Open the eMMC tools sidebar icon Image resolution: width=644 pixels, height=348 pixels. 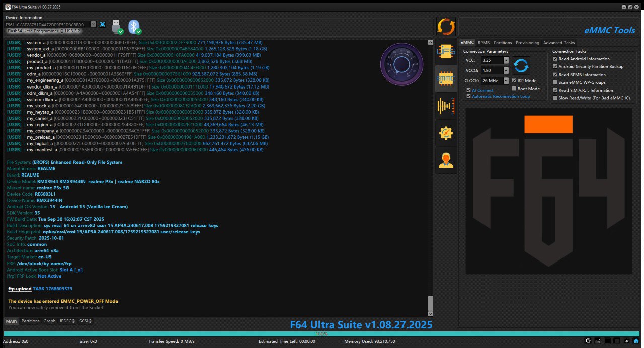(x=446, y=78)
